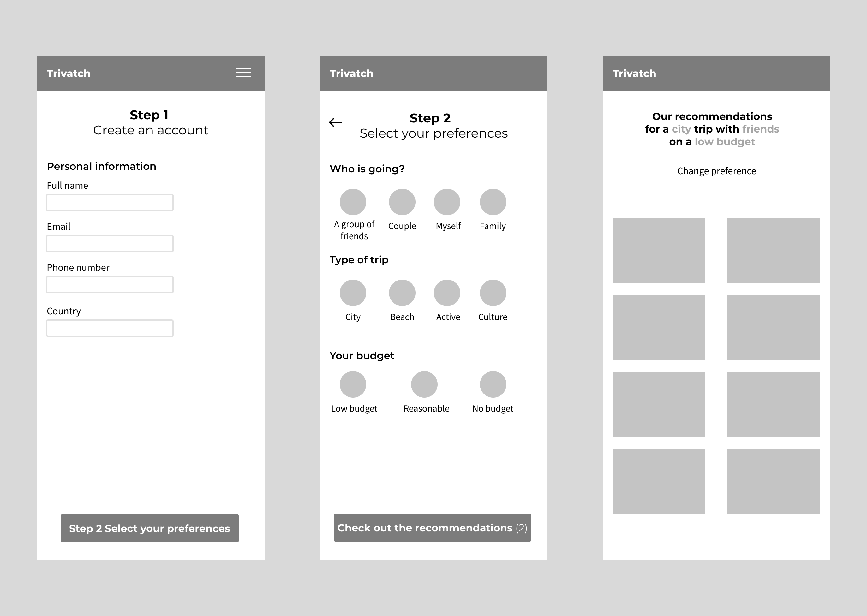
Task: Select the 'A group of friends' icon
Action: point(354,203)
